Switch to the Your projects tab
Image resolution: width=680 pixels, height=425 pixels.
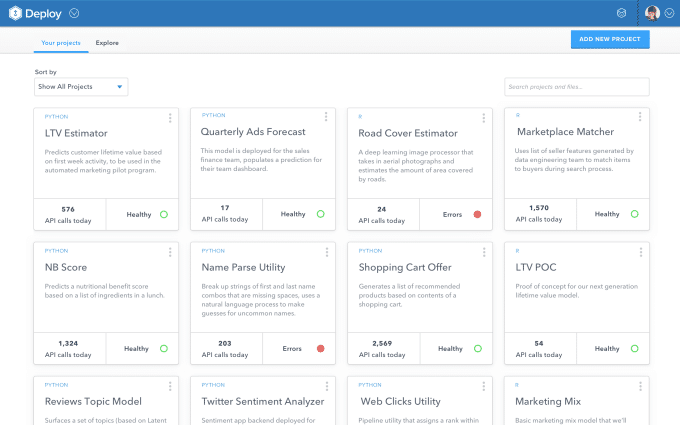pyautogui.click(x=61, y=43)
